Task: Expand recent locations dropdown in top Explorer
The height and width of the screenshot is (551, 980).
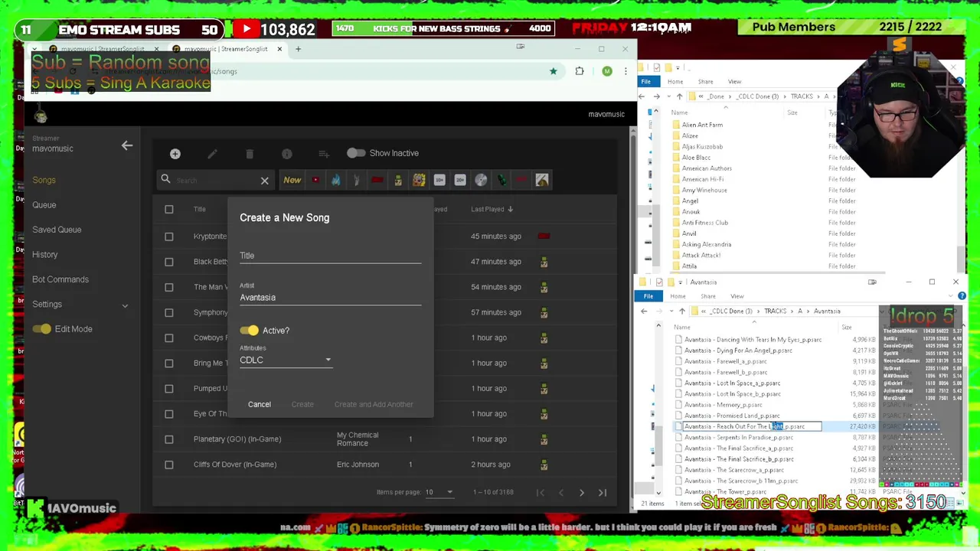Action: point(668,96)
